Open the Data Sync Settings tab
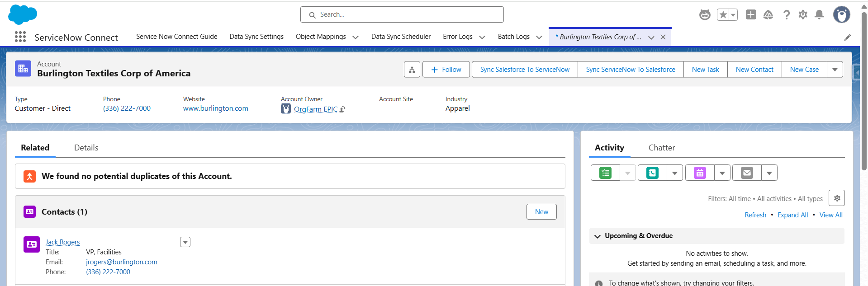The height and width of the screenshot is (286, 868). coord(256,37)
